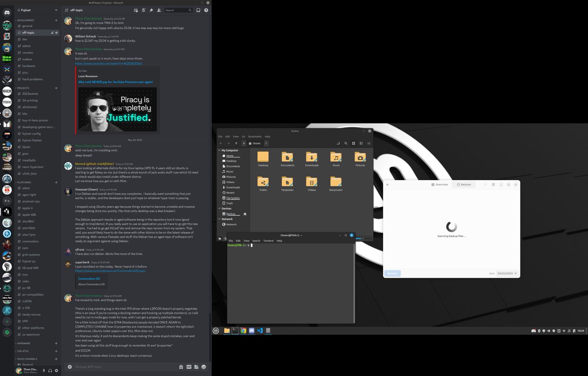Screen dimensions: 588x376
Task: Open Discord inbox icon
Action: (x=198, y=10)
